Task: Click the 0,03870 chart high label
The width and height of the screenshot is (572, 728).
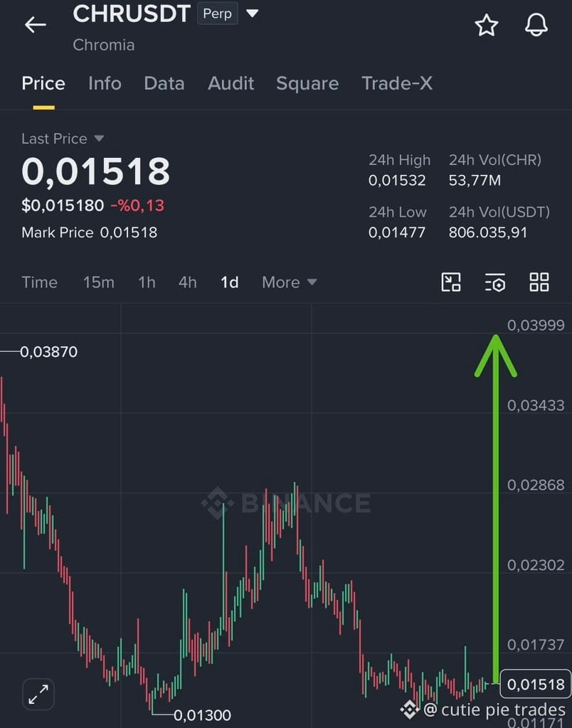Action: tap(49, 352)
